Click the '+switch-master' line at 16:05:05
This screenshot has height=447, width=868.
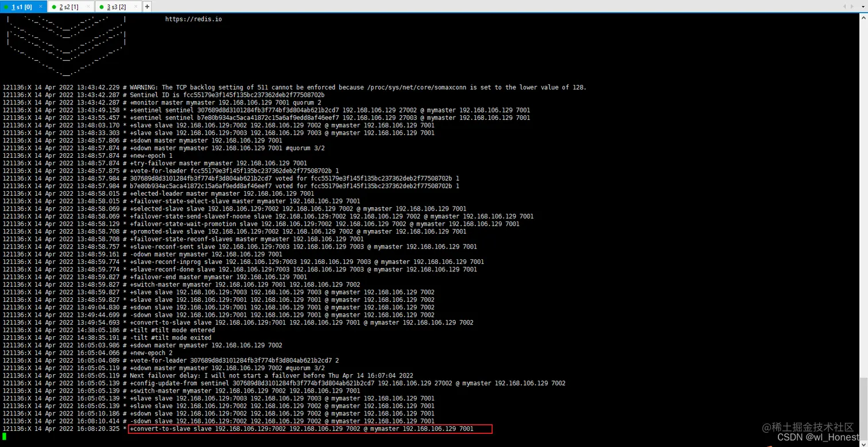[x=181, y=391]
